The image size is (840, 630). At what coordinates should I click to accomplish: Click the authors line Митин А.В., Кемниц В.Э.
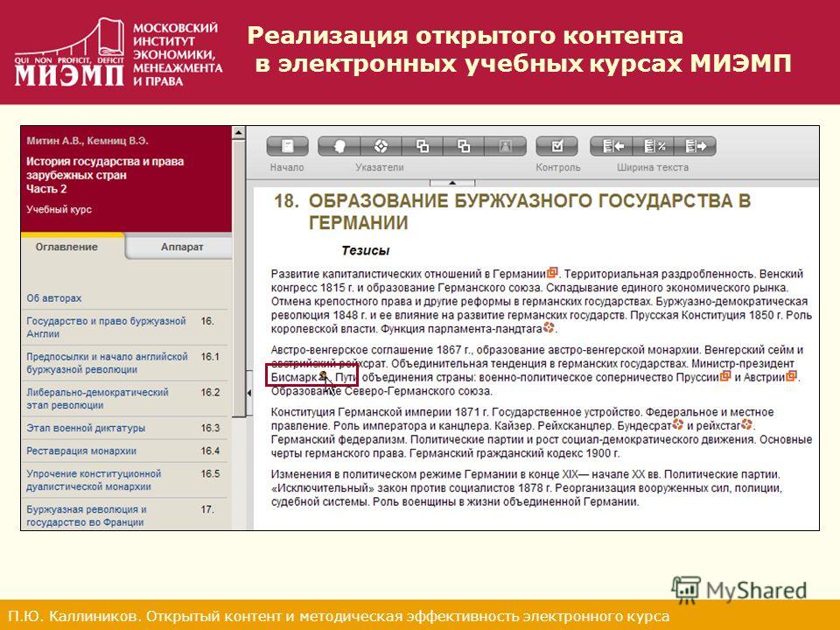[x=87, y=141]
